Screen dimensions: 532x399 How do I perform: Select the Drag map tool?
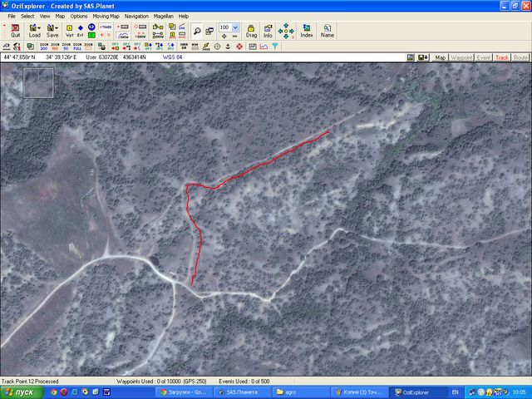pyautogui.click(x=250, y=31)
